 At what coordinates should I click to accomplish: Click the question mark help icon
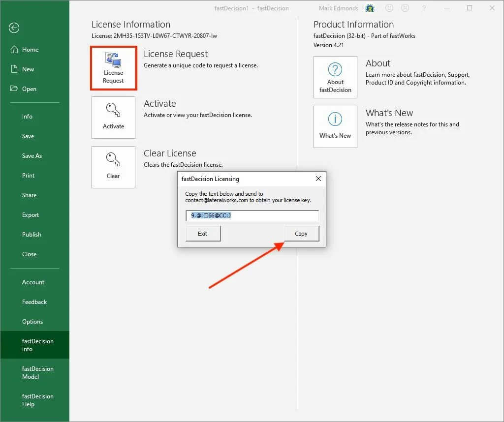(424, 8)
